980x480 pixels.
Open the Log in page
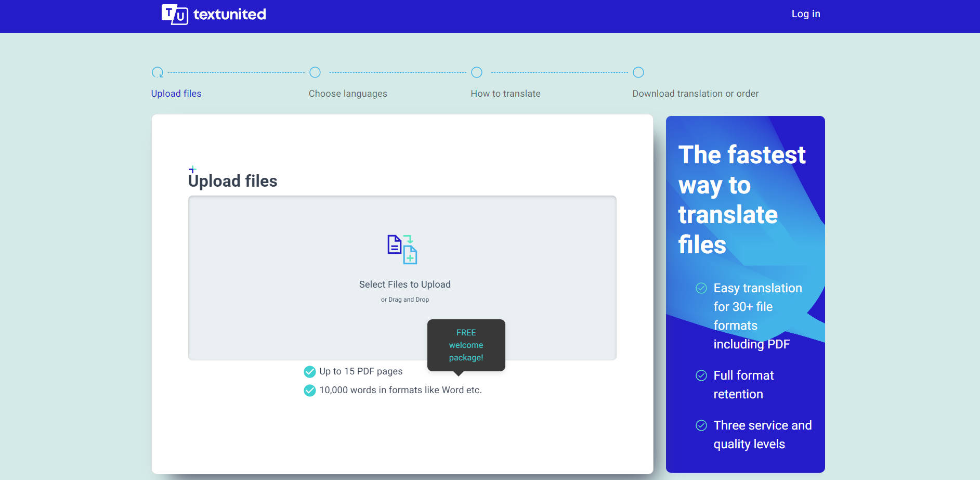click(805, 14)
